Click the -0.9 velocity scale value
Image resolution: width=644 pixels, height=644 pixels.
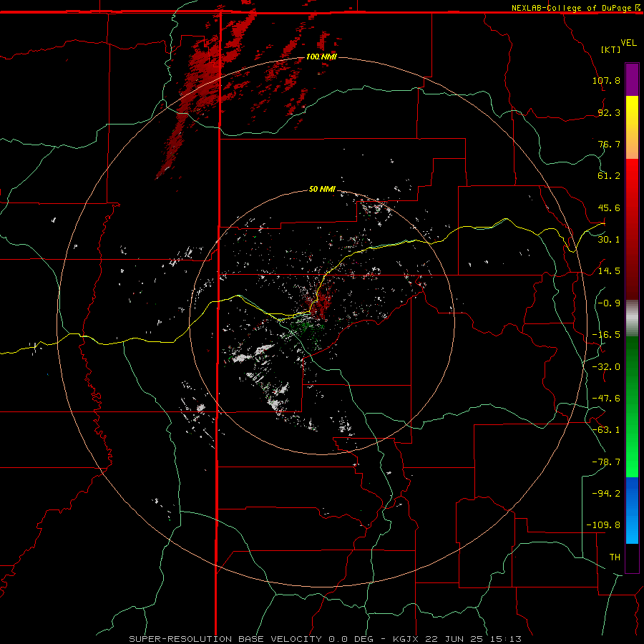(x=609, y=303)
